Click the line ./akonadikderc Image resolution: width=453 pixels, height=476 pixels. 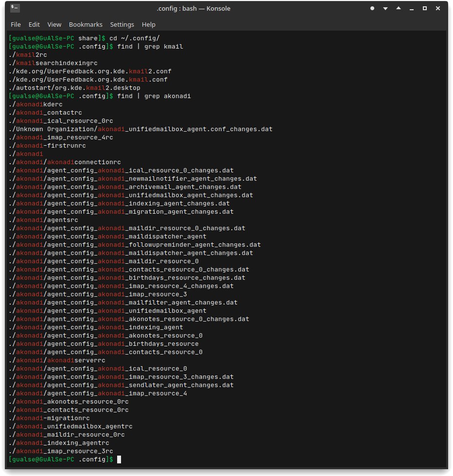35,104
